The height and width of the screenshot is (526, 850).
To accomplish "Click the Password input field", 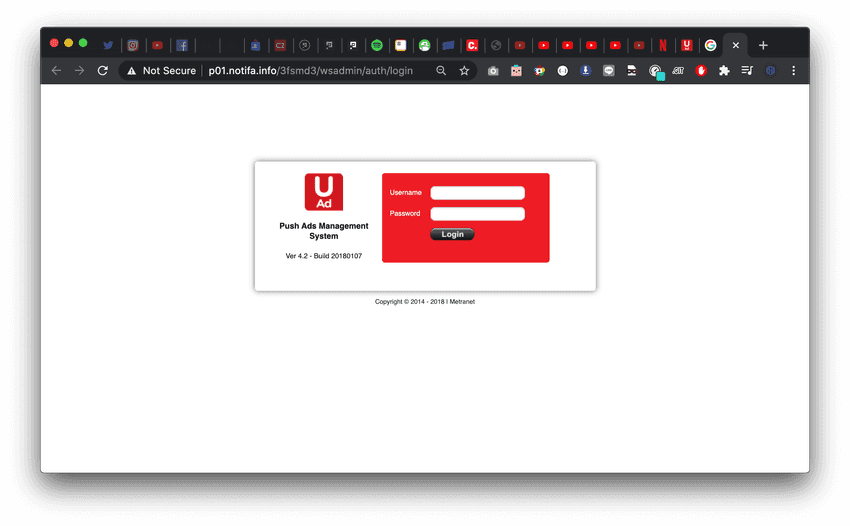I will pos(477,213).
